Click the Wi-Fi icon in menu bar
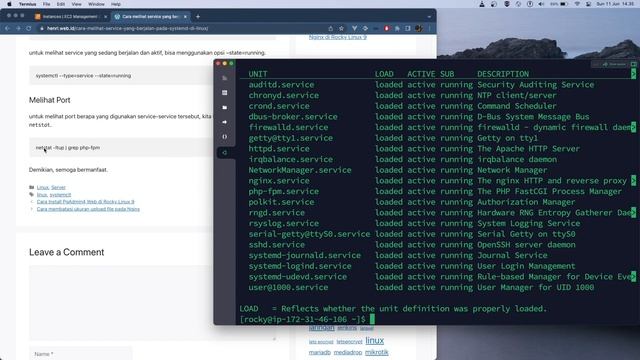The height and width of the screenshot is (360, 640). (577, 4)
